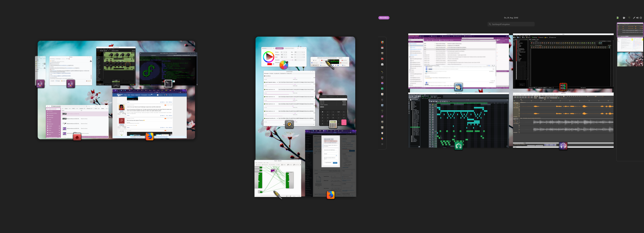The height and width of the screenshot is (233, 644).
Task: Click the LMMS green app icon
Action: pyautogui.click(x=458, y=146)
